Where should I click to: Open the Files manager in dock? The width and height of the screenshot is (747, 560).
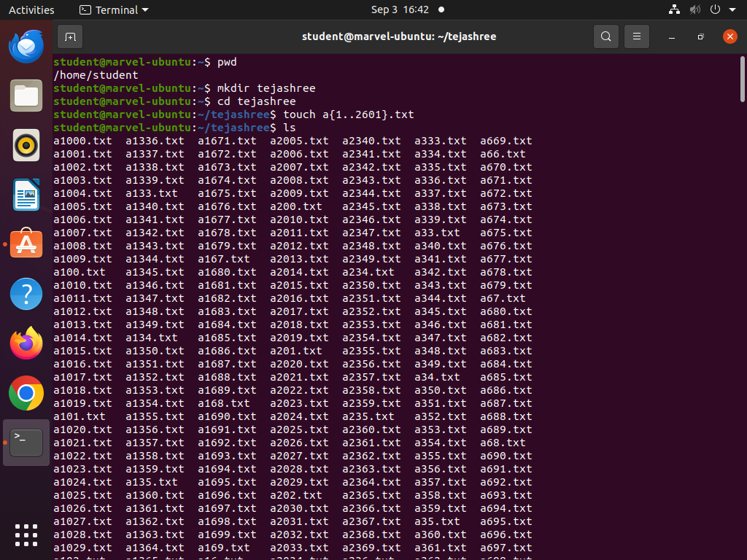point(26,96)
